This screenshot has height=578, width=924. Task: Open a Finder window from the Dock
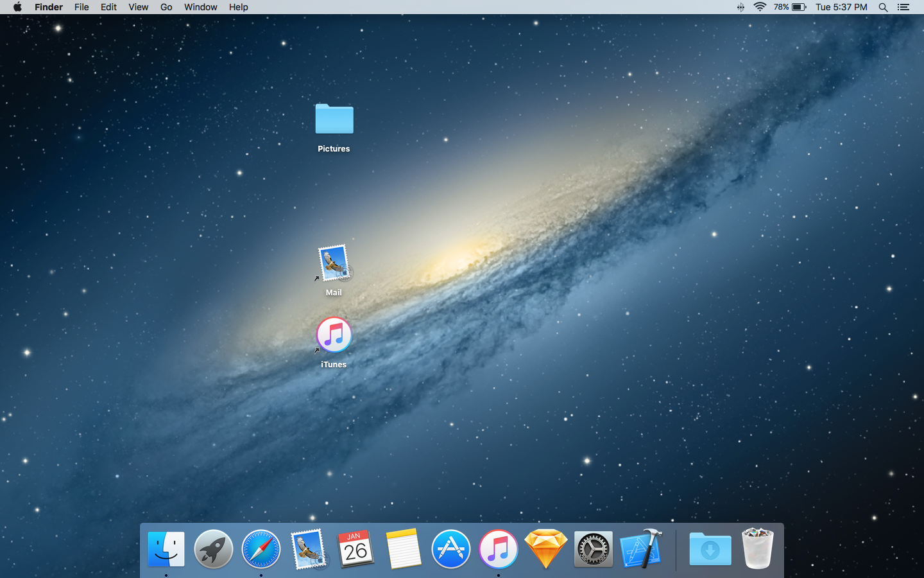(166, 549)
